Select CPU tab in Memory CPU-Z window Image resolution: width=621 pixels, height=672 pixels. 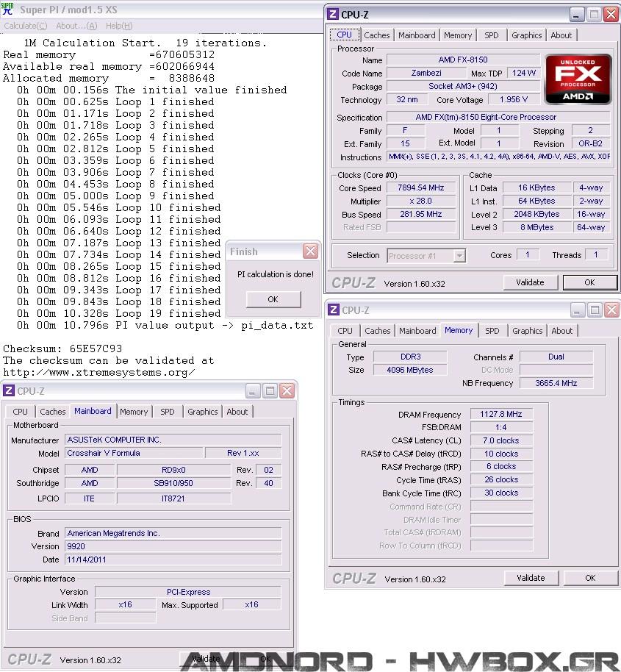point(345,331)
